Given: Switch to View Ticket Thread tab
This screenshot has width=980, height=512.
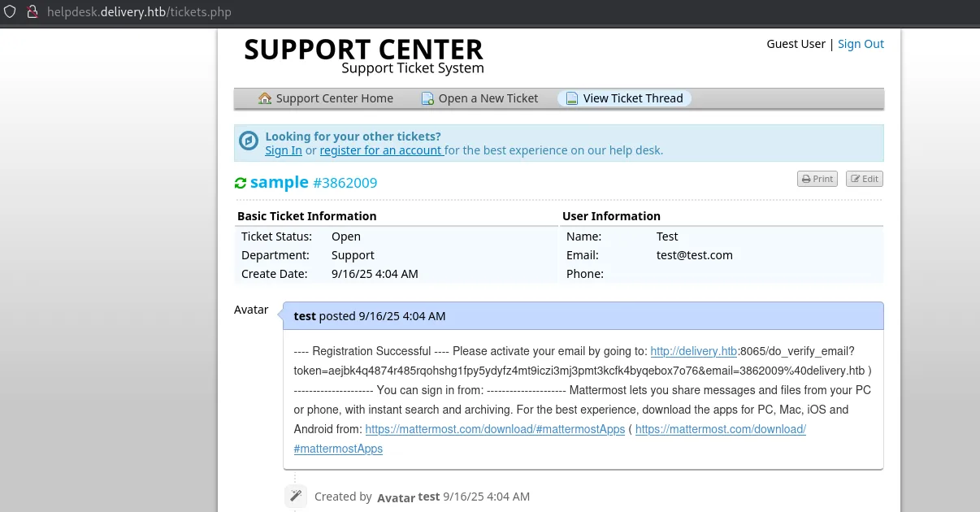Looking at the screenshot, I should [x=632, y=98].
